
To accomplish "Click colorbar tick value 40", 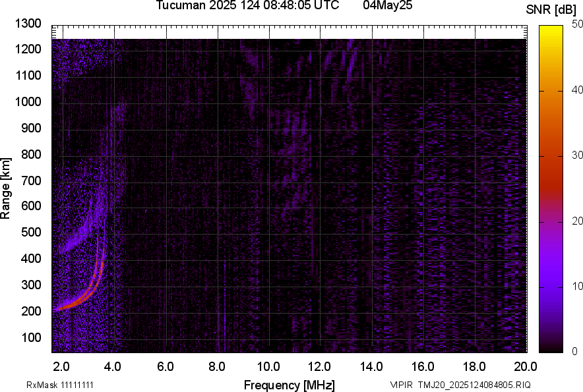I will [x=578, y=90].
